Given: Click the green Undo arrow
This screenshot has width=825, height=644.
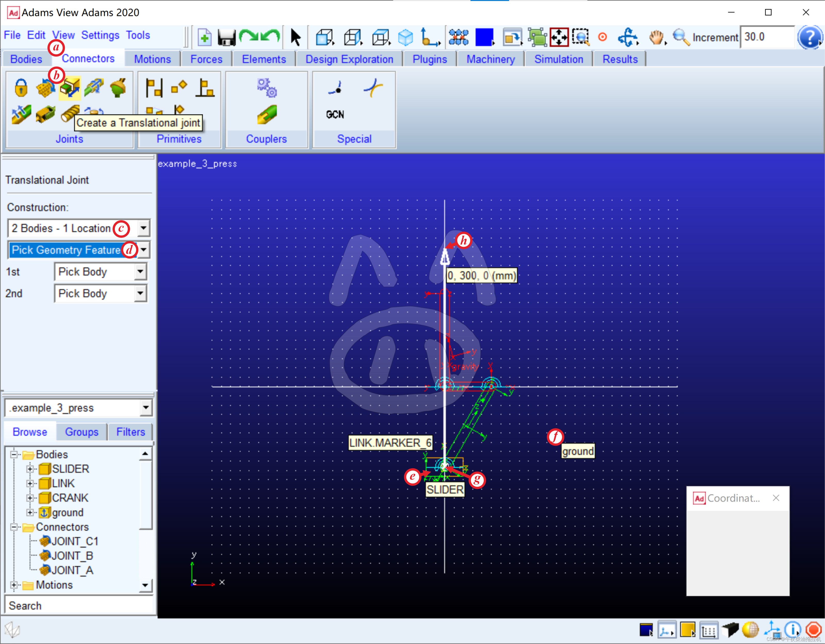Looking at the screenshot, I should click(x=270, y=36).
